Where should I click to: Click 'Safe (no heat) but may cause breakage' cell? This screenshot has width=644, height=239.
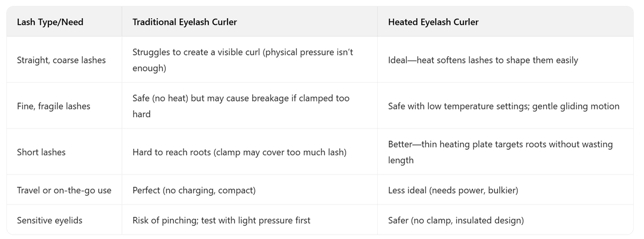[x=241, y=99]
